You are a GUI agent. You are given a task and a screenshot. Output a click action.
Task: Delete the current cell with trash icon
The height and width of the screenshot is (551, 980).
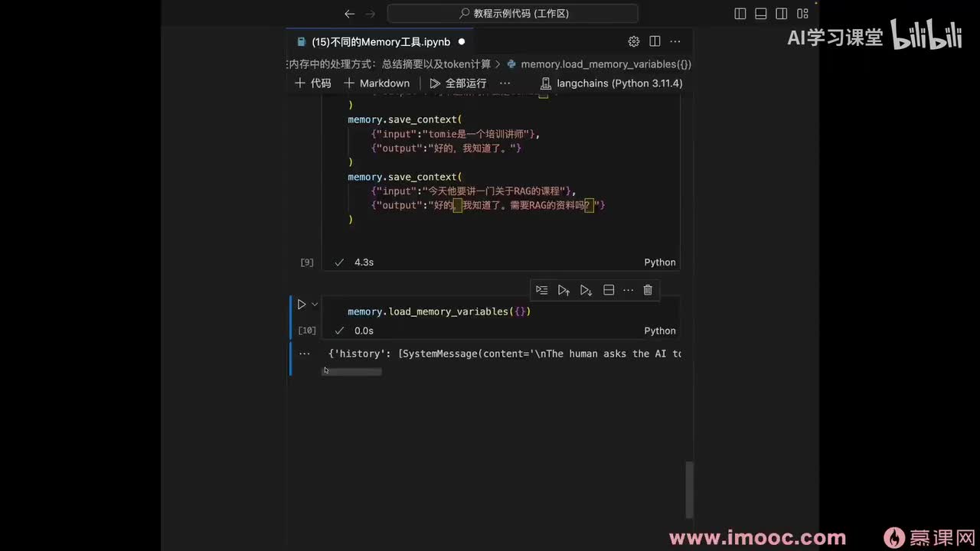click(648, 290)
